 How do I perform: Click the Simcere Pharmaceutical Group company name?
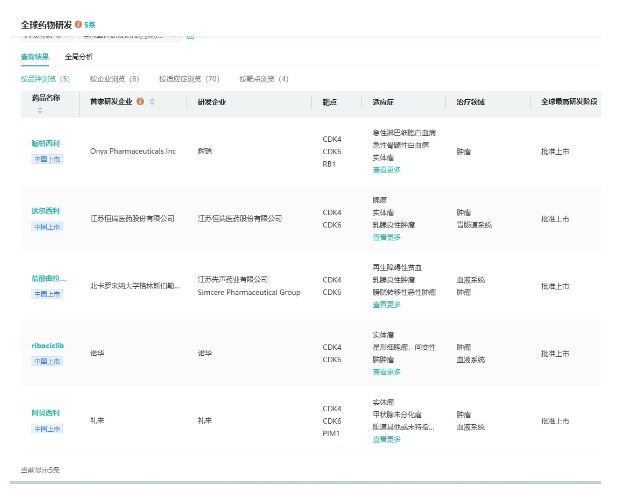(249, 293)
